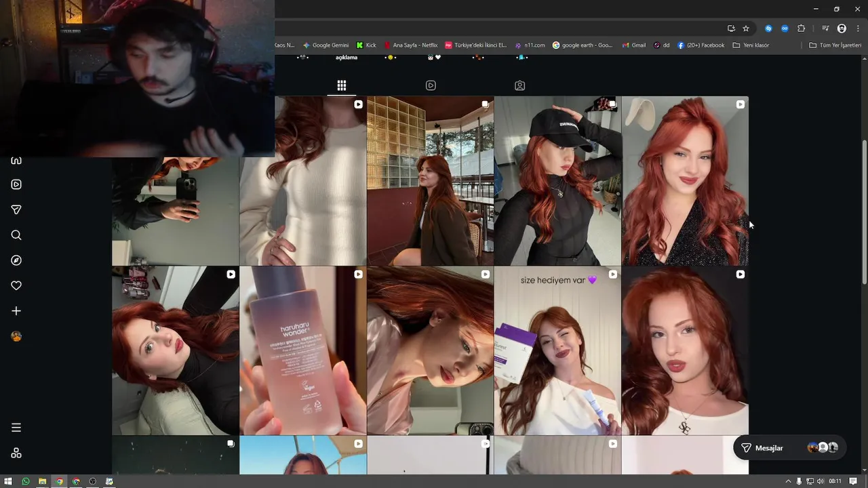Open the Gmail bookmark
The image size is (868, 488).
click(x=634, y=45)
